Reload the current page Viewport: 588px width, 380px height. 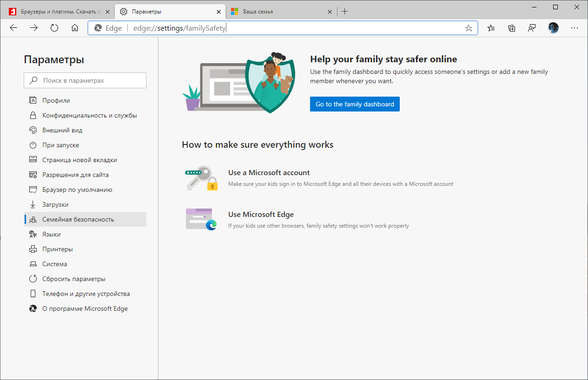point(54,28)
